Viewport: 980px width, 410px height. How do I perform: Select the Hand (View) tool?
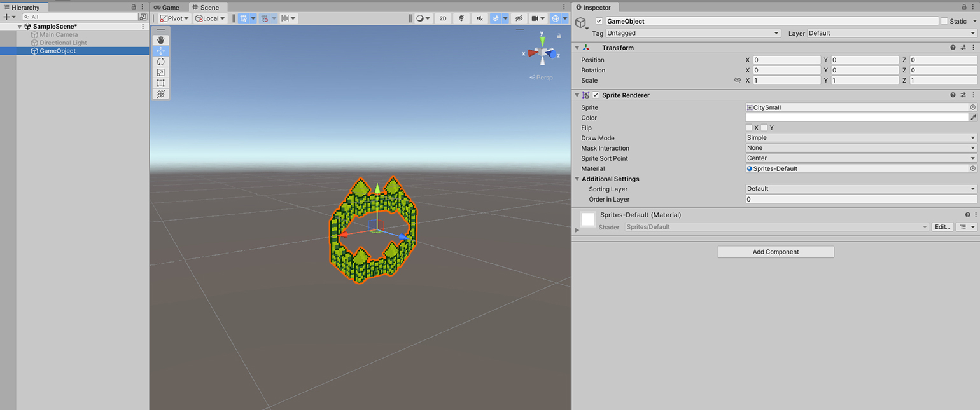coord(160,40)
